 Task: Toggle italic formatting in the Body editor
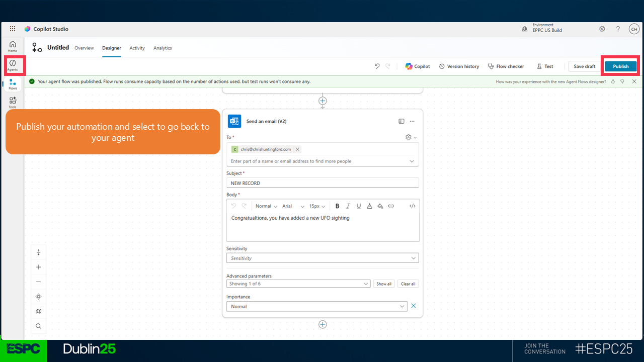(x=348, y=206)
